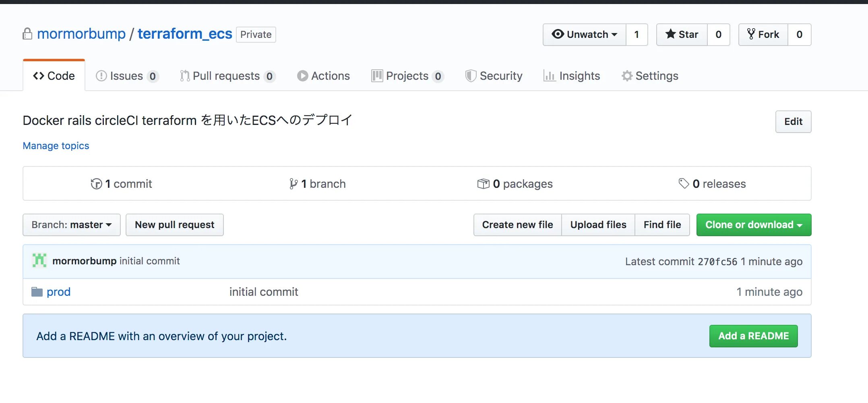View the 1 branch link
The height and width of the screenshot is (403, 868).
tap(318, 184)
